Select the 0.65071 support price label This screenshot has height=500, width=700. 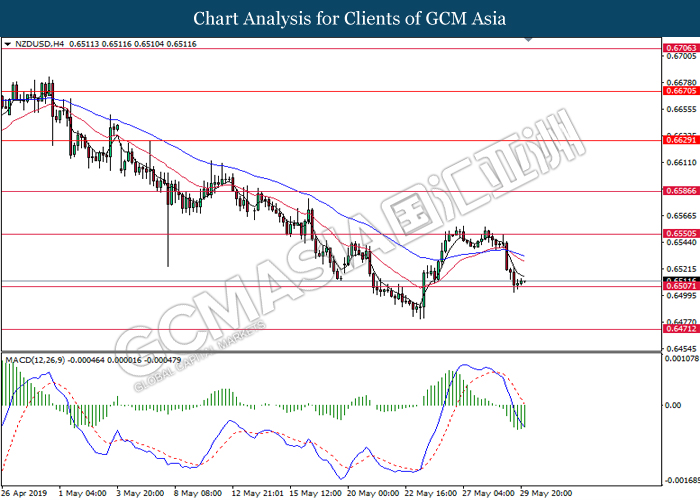point(681,286)
